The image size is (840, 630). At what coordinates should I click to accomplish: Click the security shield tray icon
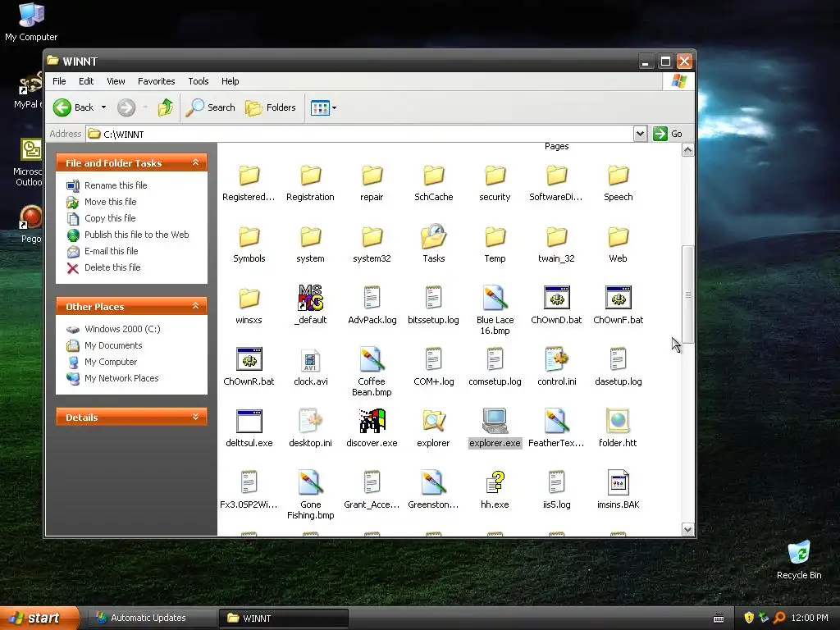click(749, 618)
